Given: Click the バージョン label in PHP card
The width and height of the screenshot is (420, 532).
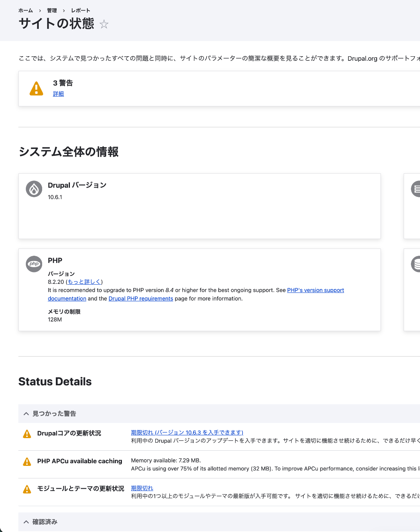Looking at the screenshot, I should pos(61,274).
